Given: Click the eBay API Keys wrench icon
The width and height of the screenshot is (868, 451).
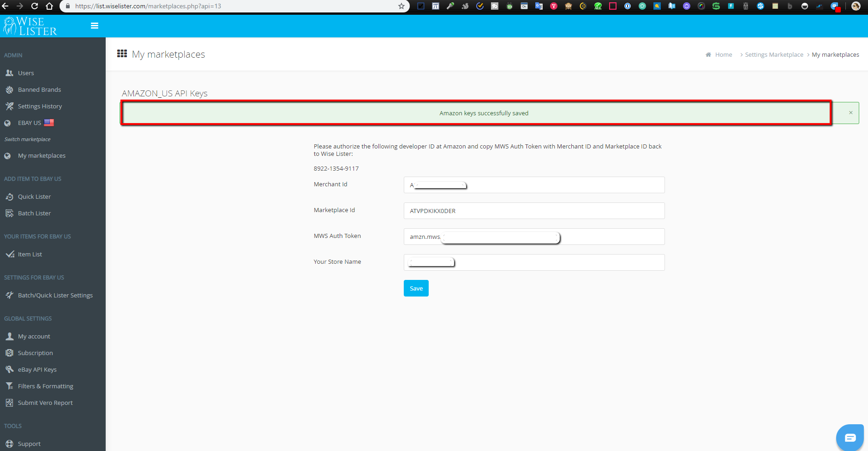Looking at the screenshot, I should click(9, 369).
